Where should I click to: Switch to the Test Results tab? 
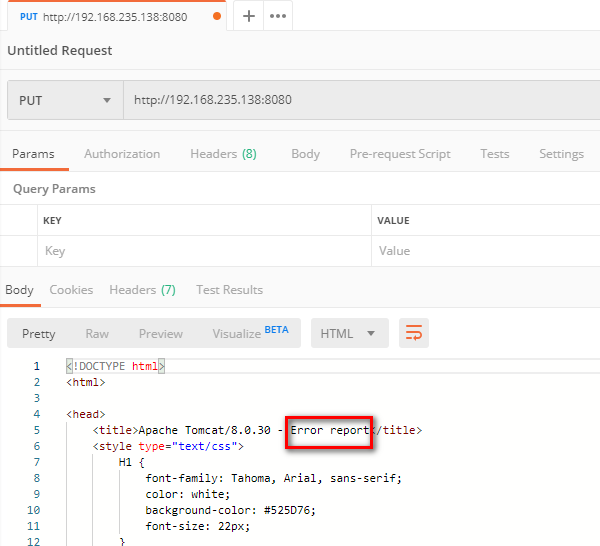click(x=229, y=290)
